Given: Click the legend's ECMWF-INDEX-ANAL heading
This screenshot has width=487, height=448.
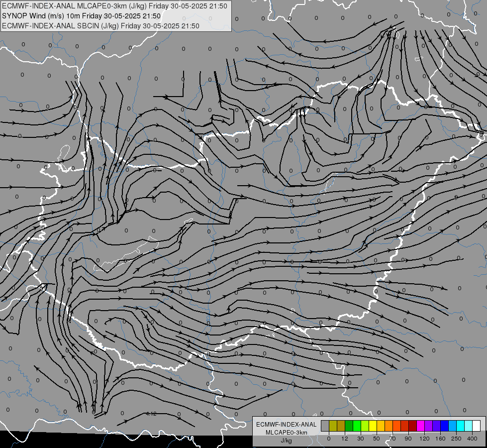Looking at the screenshot, I should (x=286, y=425).
